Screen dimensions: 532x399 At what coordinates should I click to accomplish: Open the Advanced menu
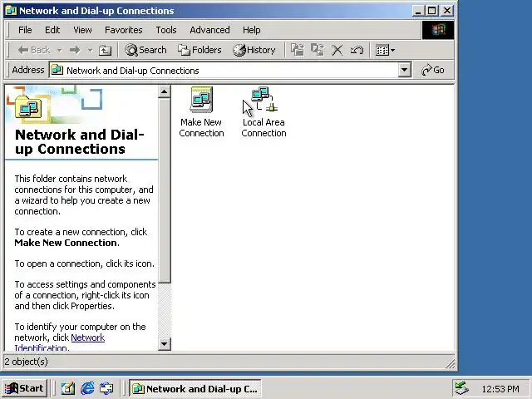[209, 30]
